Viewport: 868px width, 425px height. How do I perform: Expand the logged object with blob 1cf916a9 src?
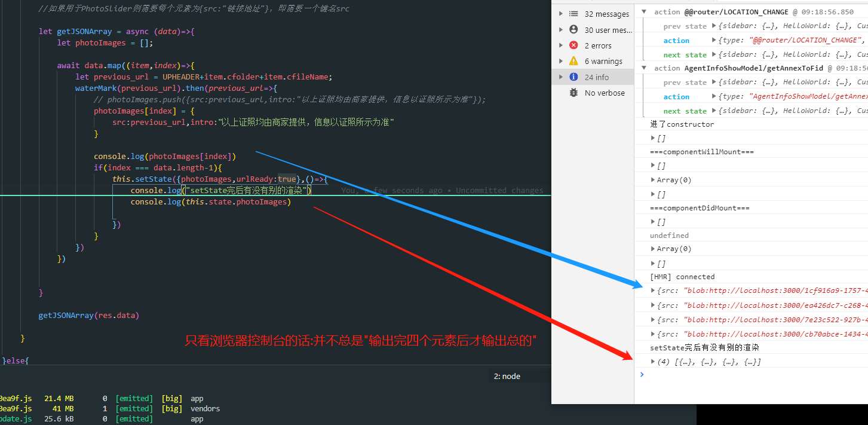(x=653, y=291)
